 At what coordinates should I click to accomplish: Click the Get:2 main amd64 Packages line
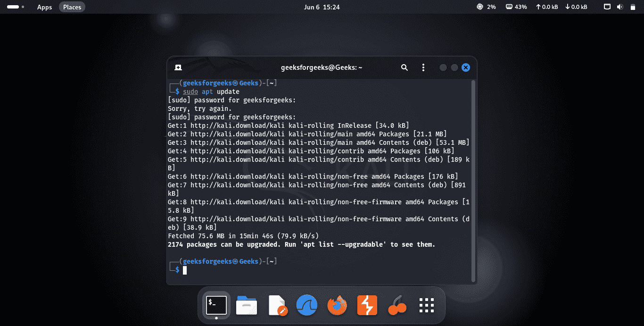click(x=307, y=134)
